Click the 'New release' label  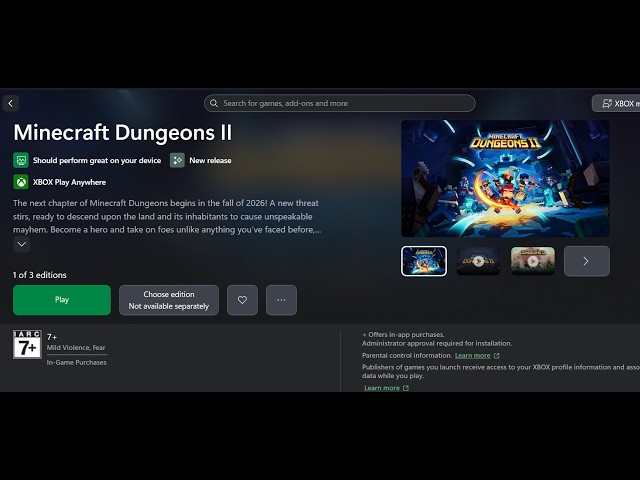tap(210, 160)
